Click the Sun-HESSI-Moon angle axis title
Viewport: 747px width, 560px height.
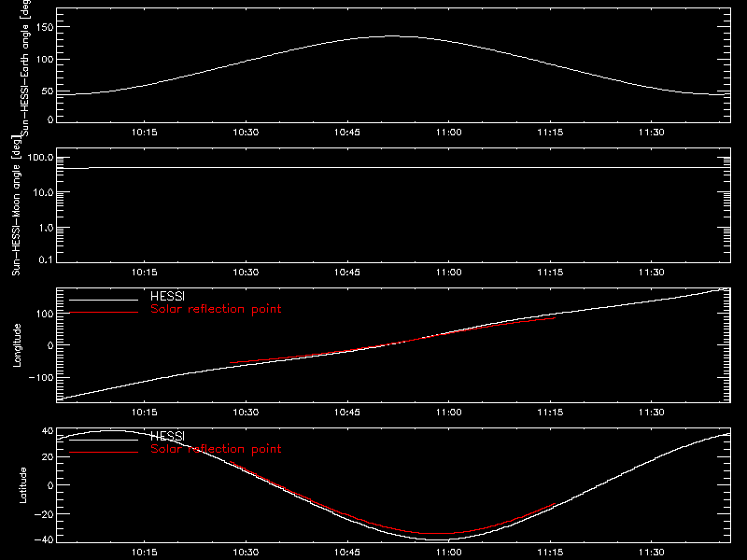tap(16, 205)
